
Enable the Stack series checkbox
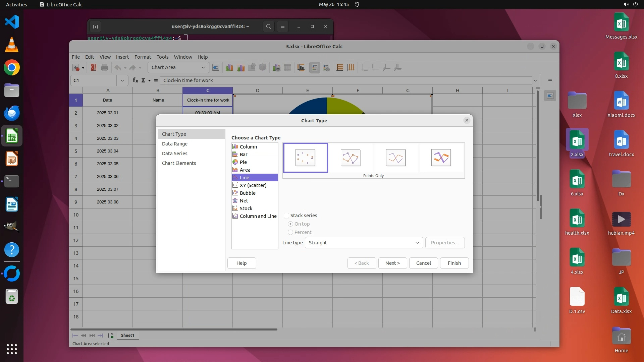286,216
